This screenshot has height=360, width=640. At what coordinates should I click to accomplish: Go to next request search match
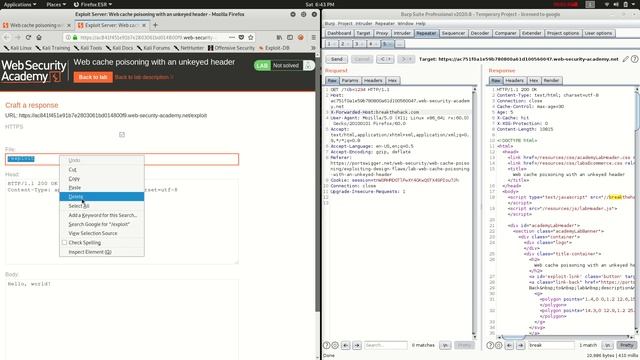(x=357, y=345)
